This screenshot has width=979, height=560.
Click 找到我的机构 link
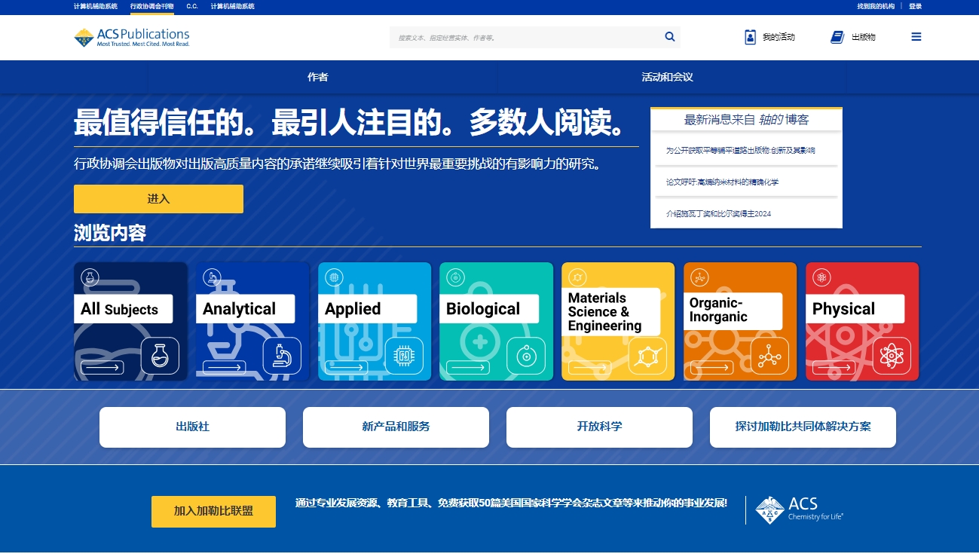tap(876, 6)
